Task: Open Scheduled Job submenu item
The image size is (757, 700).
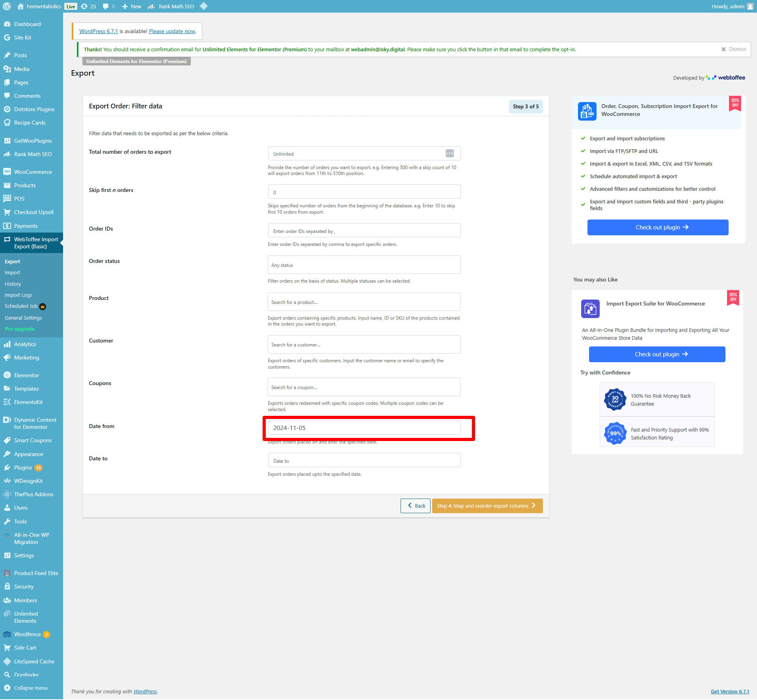Action: click(25, 306)
